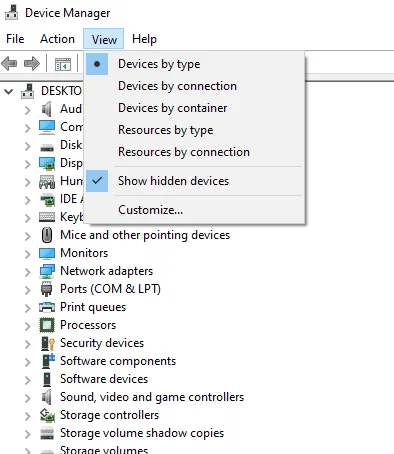Click the Software components icon
Viewport: 394px width, 454px height.
pyautogui.click(x=48, y=361)
